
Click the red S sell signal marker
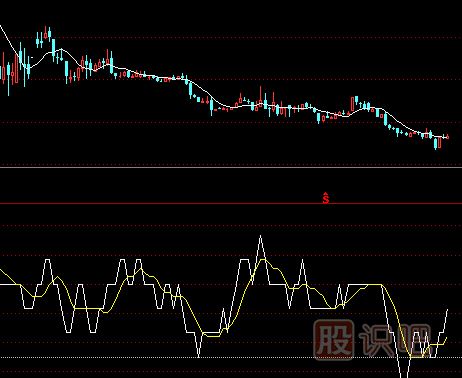pos(326,198)
